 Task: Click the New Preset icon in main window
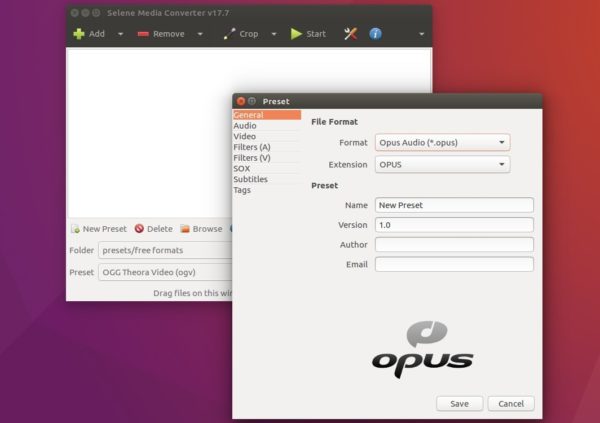[75, 229]
